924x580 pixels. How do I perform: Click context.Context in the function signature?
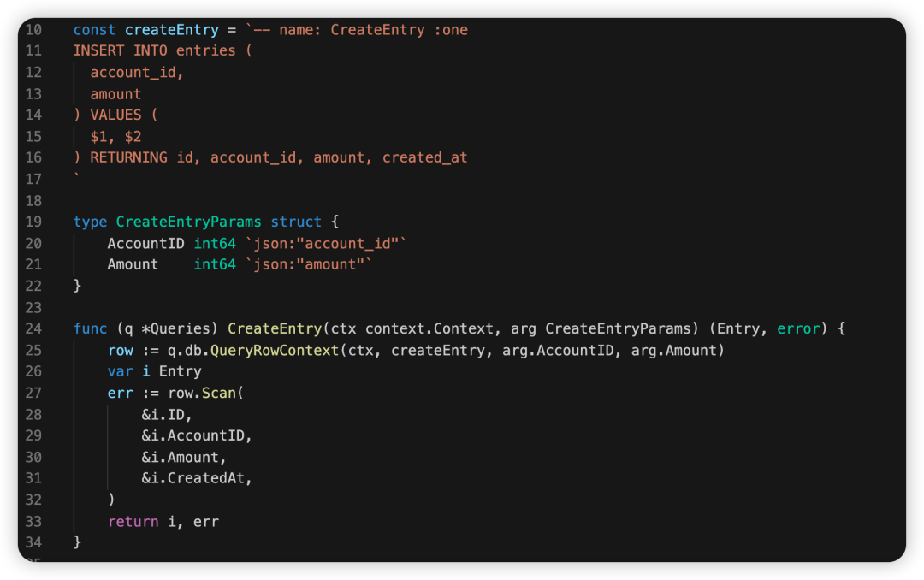click(429, 328)
